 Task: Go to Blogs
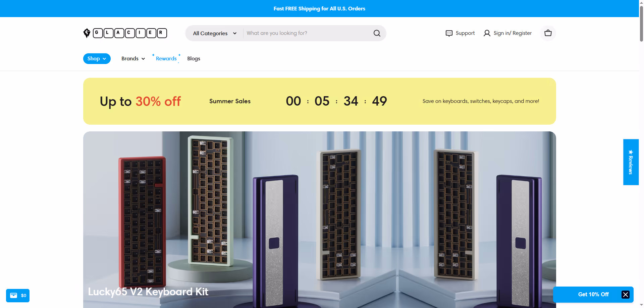pyautogui.click(x=194, y=58)
